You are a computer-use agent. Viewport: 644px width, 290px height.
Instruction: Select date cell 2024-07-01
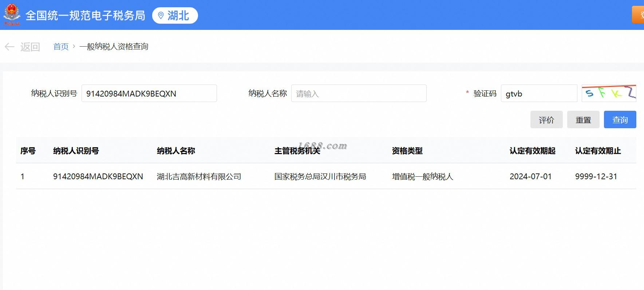(x=530, y=176)
